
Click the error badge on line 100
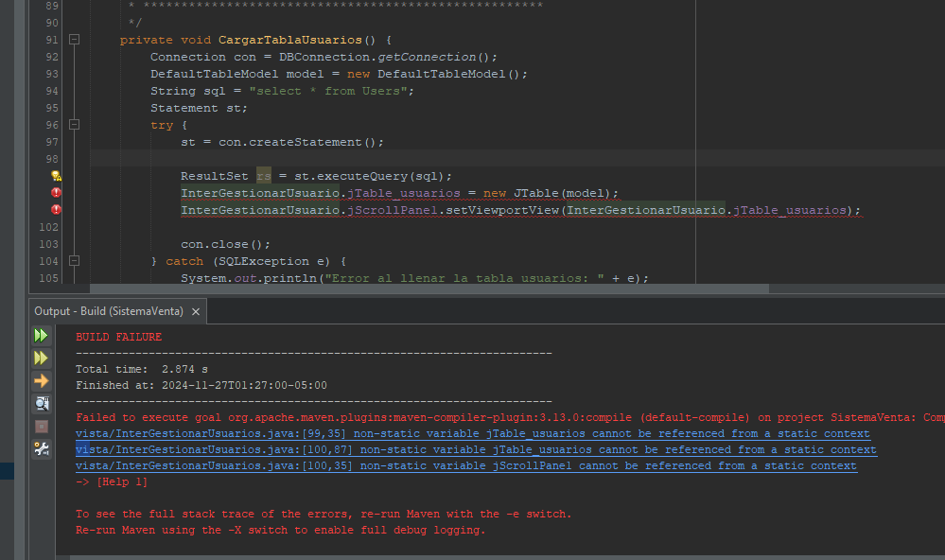(56, 192)
